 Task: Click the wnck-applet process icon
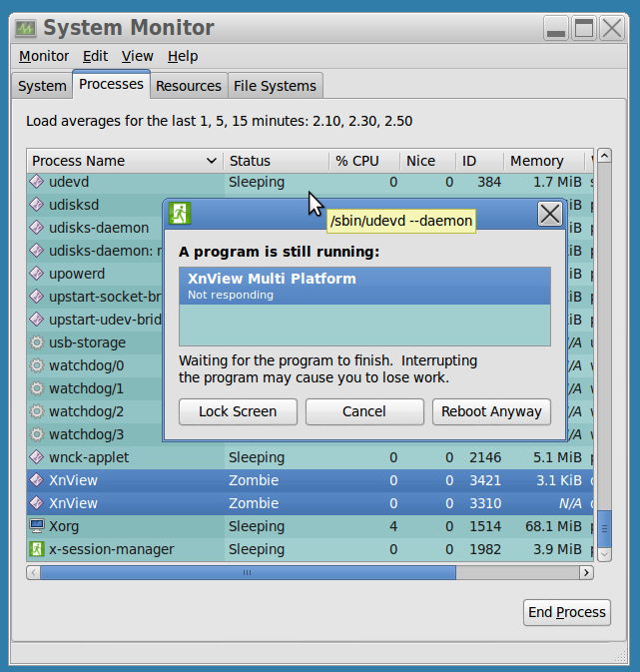pos(36,457)
